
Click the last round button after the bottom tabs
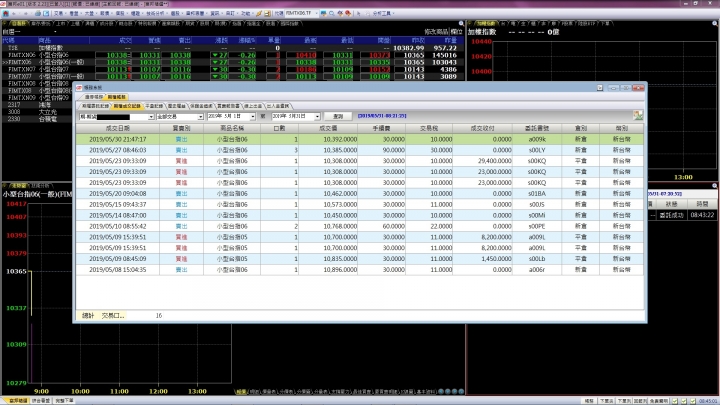(461, 391)
